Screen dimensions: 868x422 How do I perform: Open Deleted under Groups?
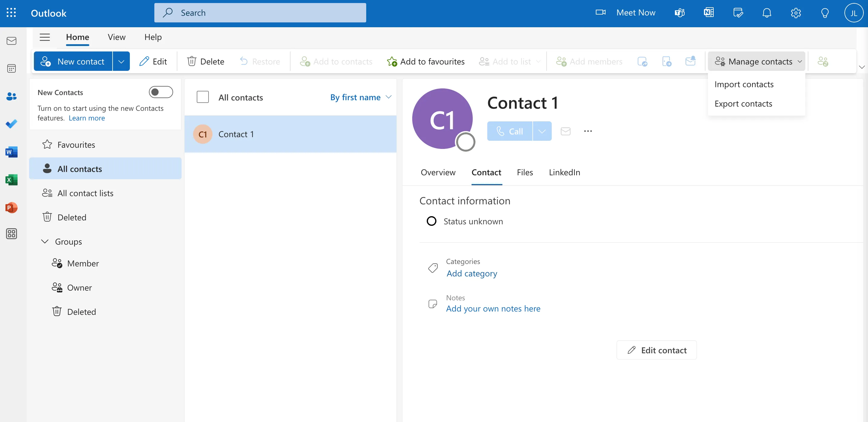click(105, 312)
